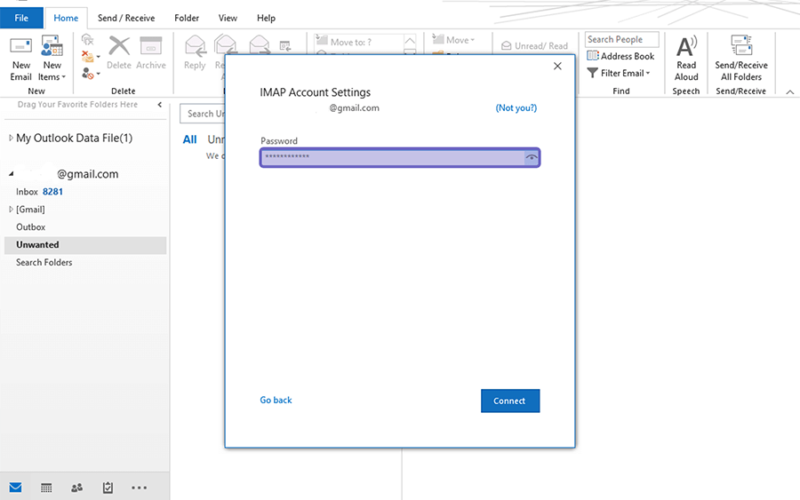This screenshot has height=500, width=800.
Task: Open Search Folders
Action: [44, 262]
